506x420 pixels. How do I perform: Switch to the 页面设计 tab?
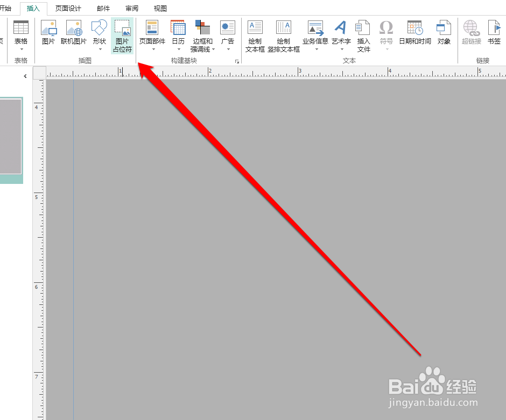(68, 9)
